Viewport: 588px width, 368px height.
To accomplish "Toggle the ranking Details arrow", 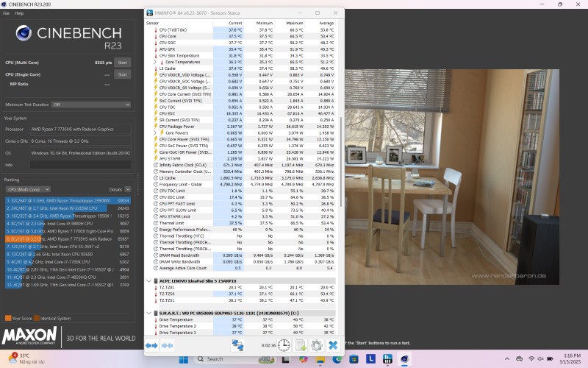I will coord(128,190).
